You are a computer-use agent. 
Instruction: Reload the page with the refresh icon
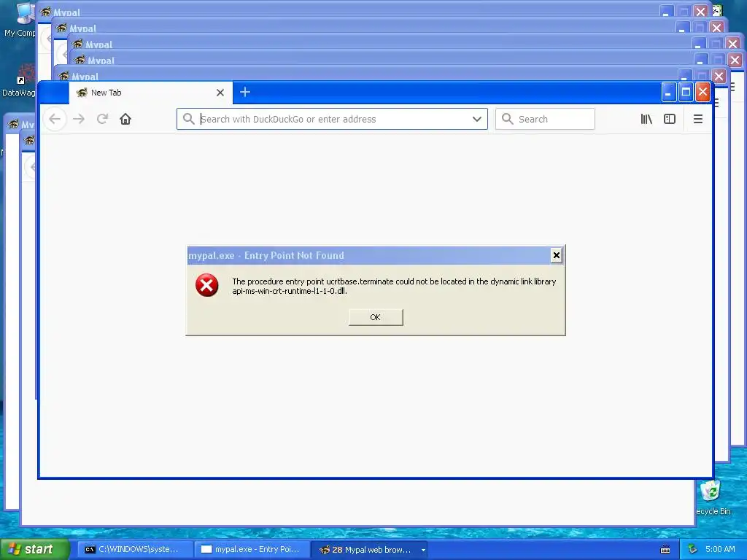click(102, 119)
